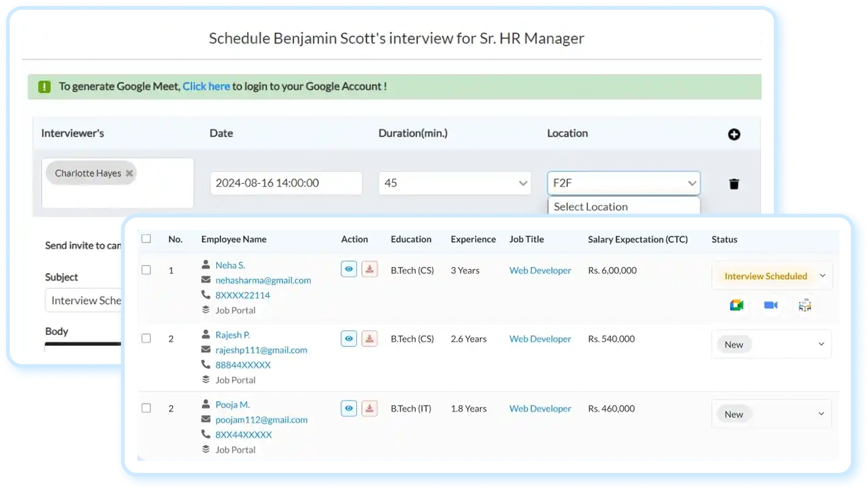The image size is (868, 490).
Task: Click person icon beside Pooja M.
Action: [x=206, y=404]
